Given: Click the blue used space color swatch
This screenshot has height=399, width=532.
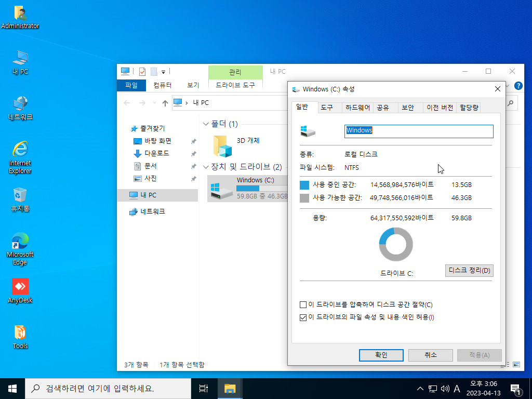Looking at the screenshot, I should pos(304,185).
